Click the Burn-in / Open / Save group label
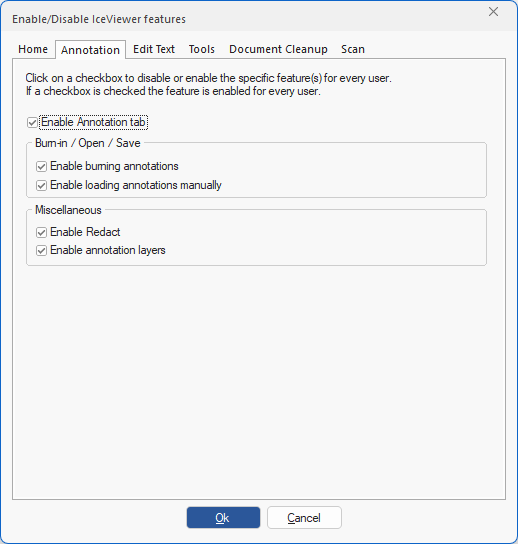The image size is (518, 544). click(x=88, y=143)
